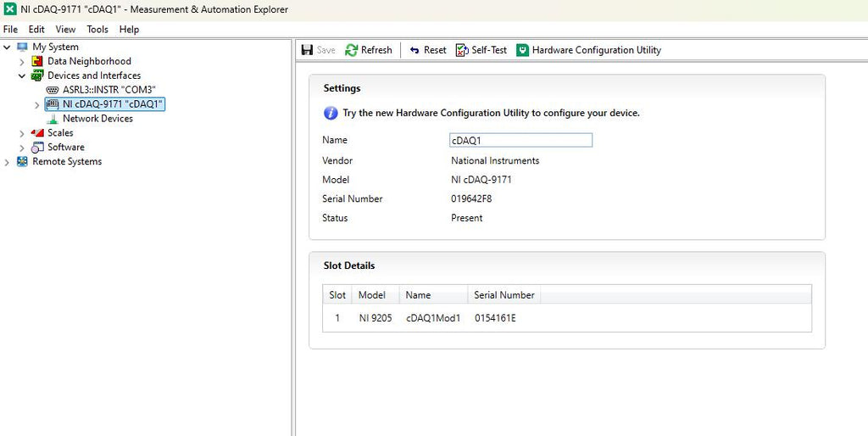
Task: Click the Save label in toolbar
Action: coord(326,50)
